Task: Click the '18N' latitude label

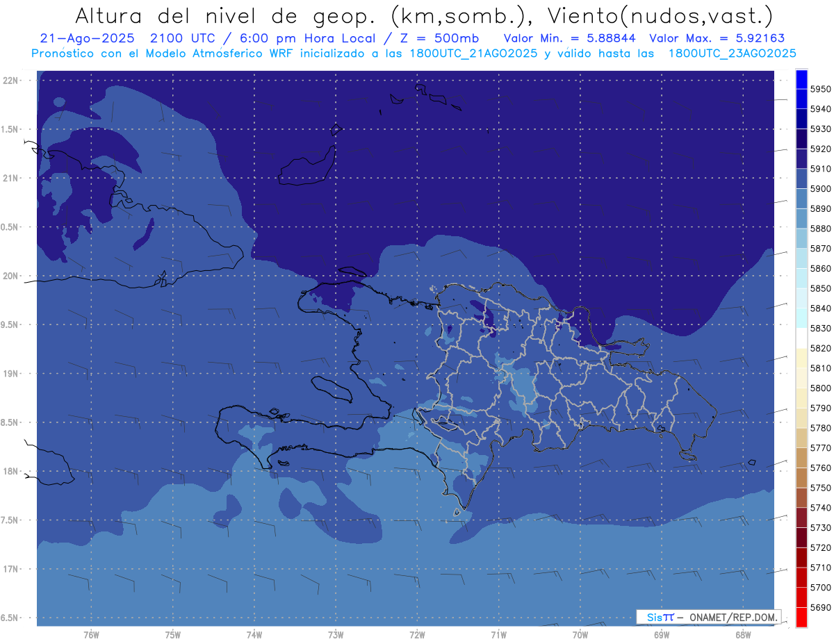Action: coord(12,471)
